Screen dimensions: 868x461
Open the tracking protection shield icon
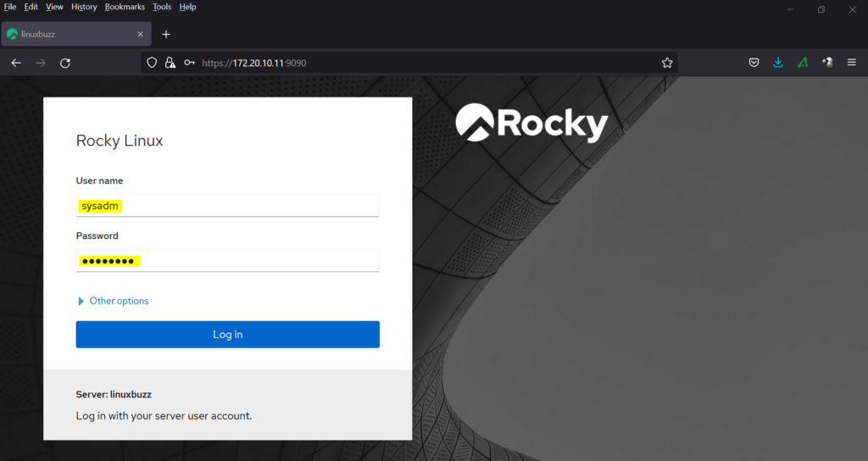tap(152, 63)
